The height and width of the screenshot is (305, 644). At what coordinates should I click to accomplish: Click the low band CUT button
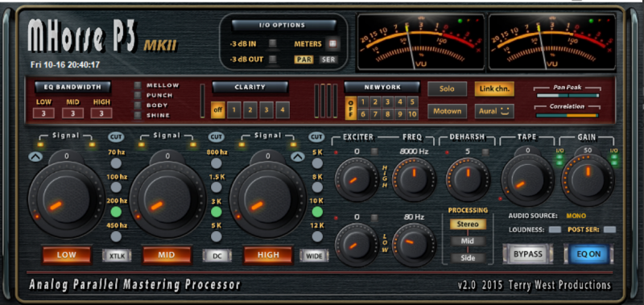coord(116,137)
